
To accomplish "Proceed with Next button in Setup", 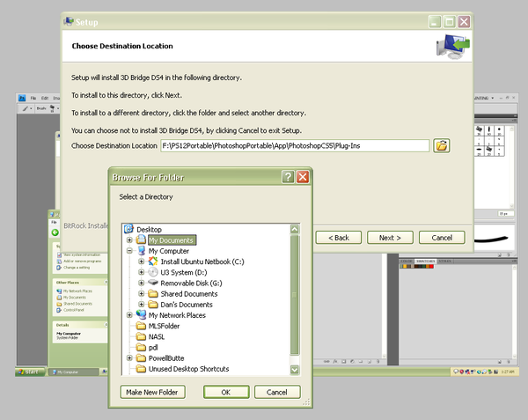I will (390, 238).
